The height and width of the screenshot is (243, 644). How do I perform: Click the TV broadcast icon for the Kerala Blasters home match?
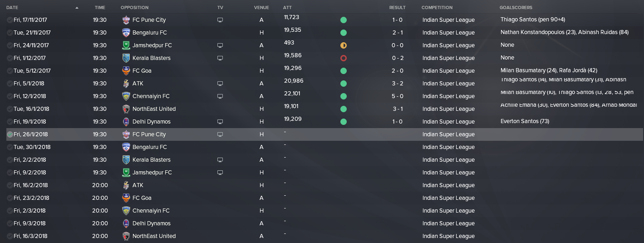coord(220,58)
